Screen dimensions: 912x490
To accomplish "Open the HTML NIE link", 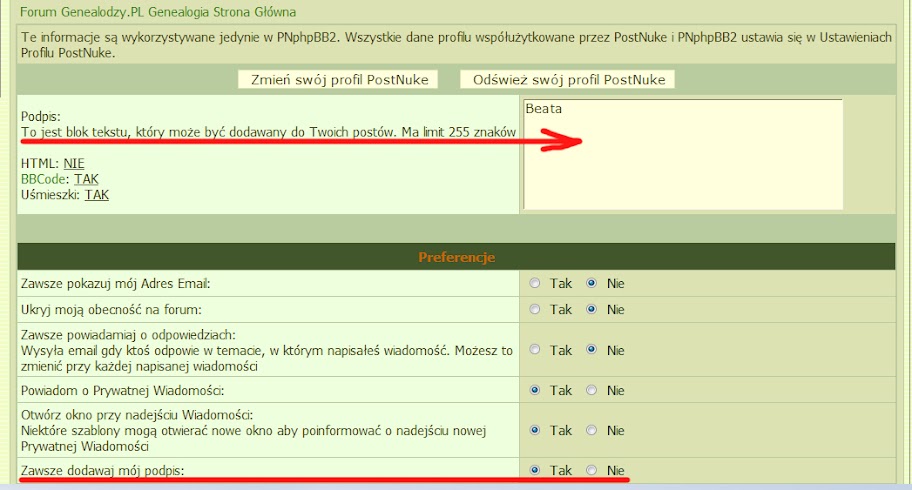I will click(x=74, y=164).
